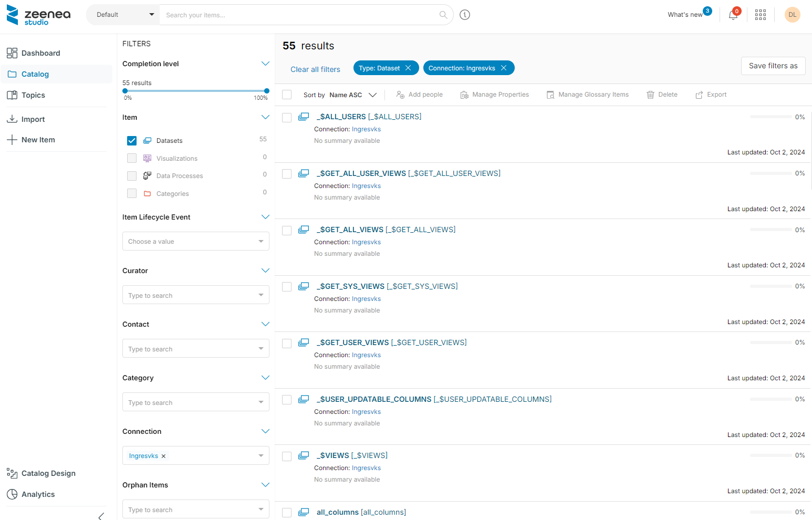The image size is (812, 520).
Task: Remove the Connection: Ingresvks filter chip
Action: pos(504,68)
